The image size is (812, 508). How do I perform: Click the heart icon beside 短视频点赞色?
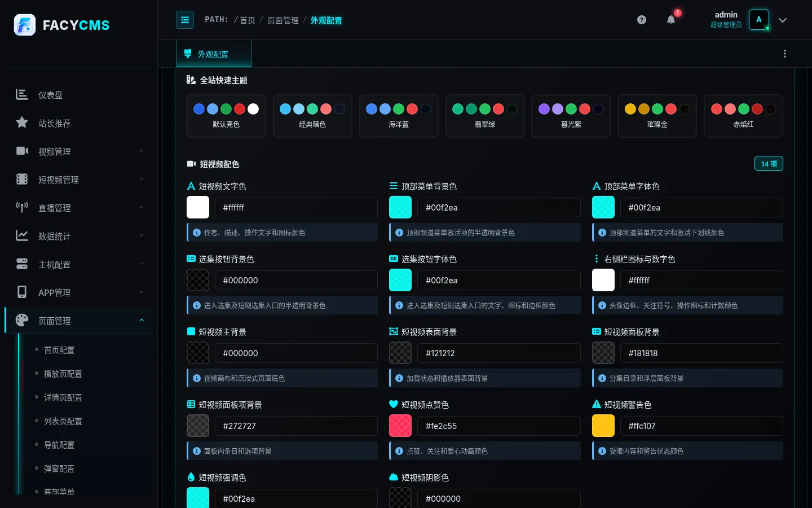[x=394, y=404]
